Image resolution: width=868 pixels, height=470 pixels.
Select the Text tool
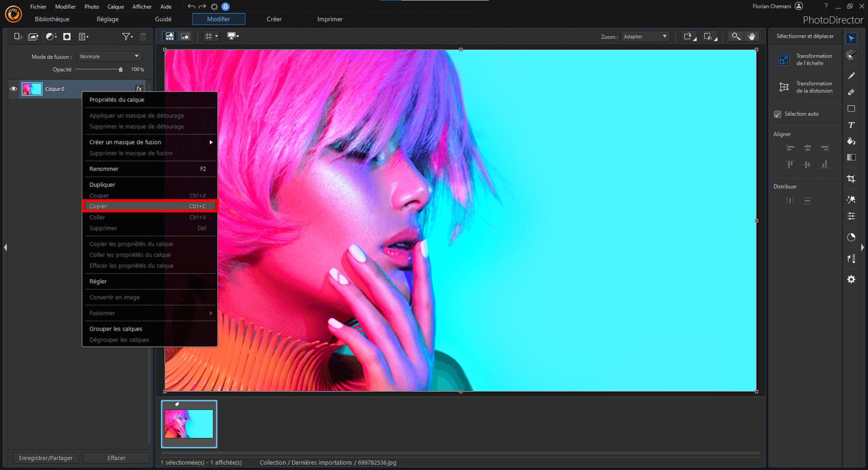(851, 125)
